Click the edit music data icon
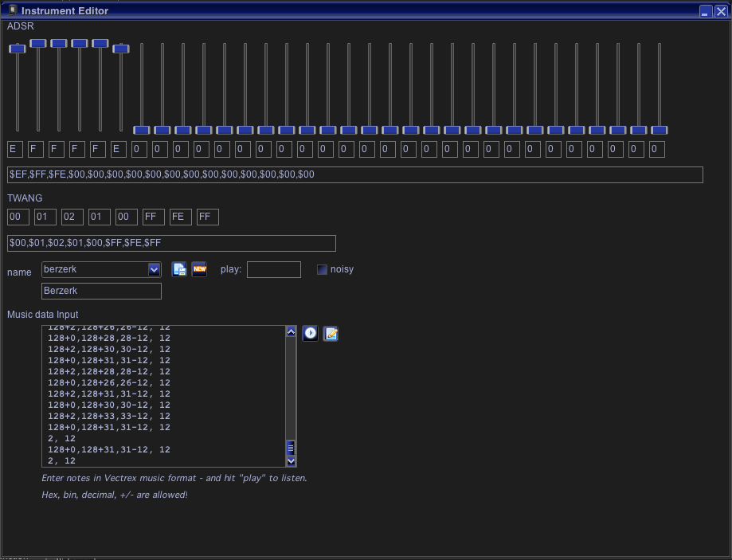Image resolution: width=732 pixels, height=560 pixels. click(x=331, y=334)
